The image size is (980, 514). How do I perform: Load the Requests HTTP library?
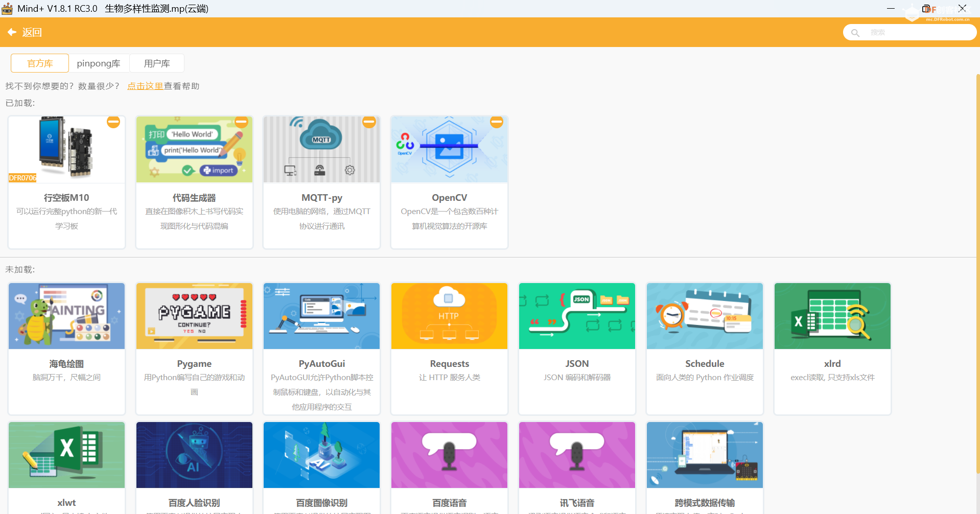point(450,348)
